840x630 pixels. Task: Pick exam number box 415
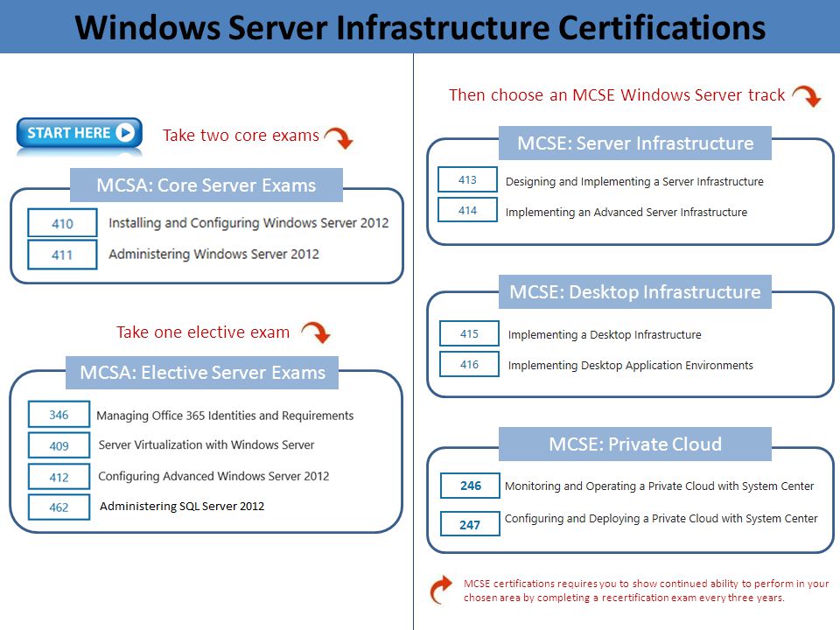point(469,333)
